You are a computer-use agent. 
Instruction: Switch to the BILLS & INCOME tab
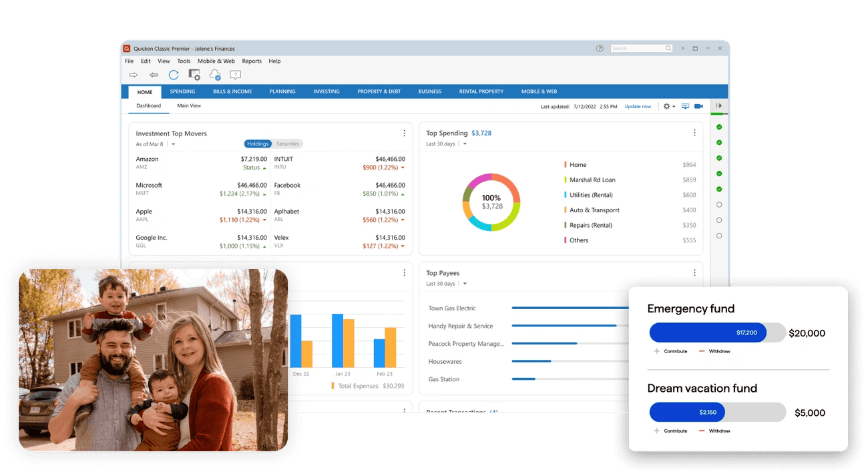(x=232, y=91)
